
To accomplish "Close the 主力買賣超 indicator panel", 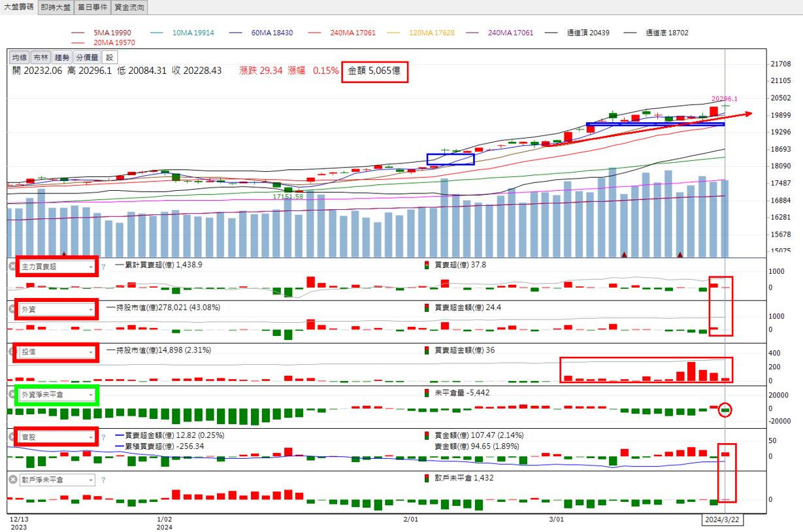I will tap(12, 266).
